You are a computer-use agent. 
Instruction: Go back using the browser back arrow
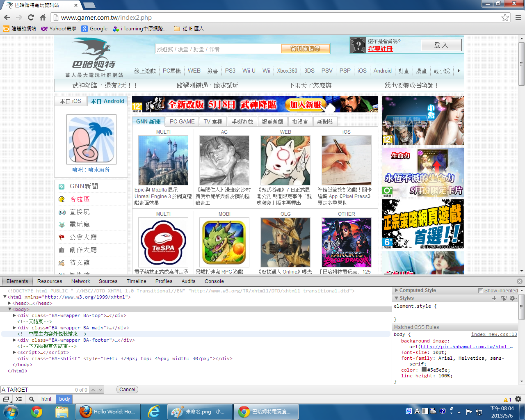tap(7, 17)
